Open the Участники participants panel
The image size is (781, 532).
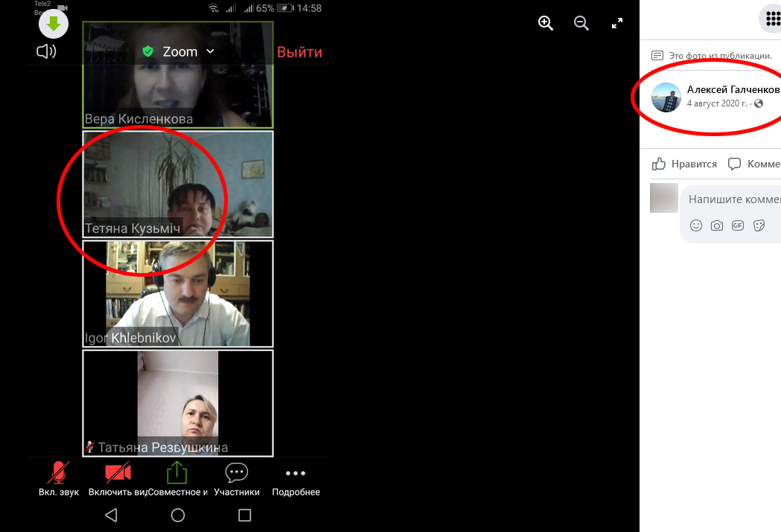tap(237, 478)
